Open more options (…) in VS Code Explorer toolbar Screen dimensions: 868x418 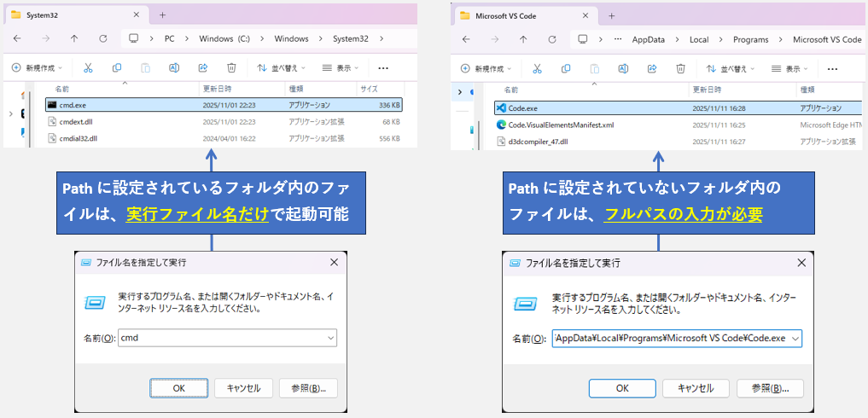tap(832, 69)
